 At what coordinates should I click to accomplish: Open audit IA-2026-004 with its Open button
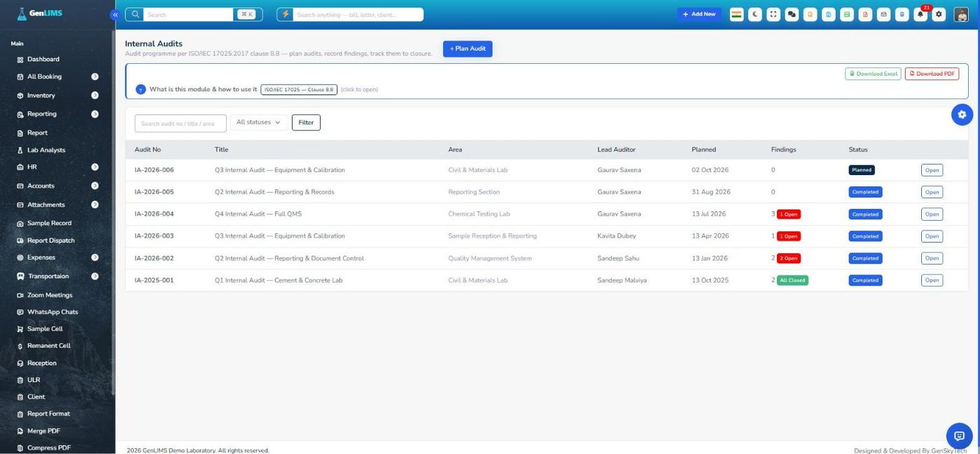[932, 214]
